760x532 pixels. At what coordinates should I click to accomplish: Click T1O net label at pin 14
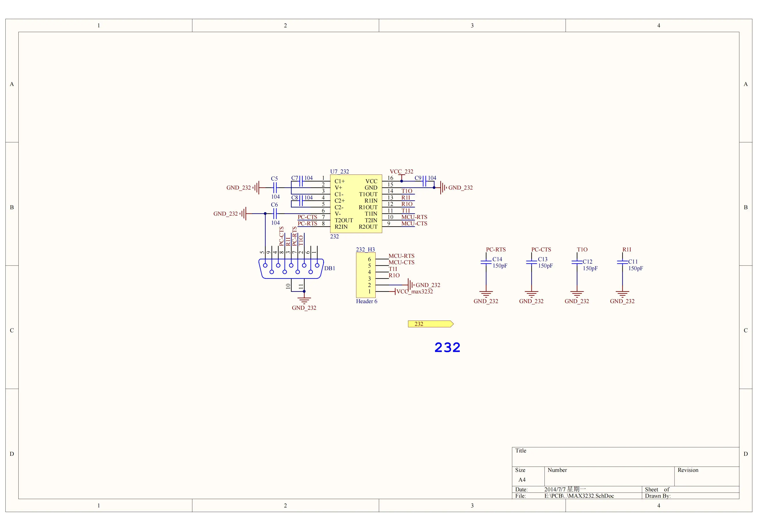coord(407,191)
